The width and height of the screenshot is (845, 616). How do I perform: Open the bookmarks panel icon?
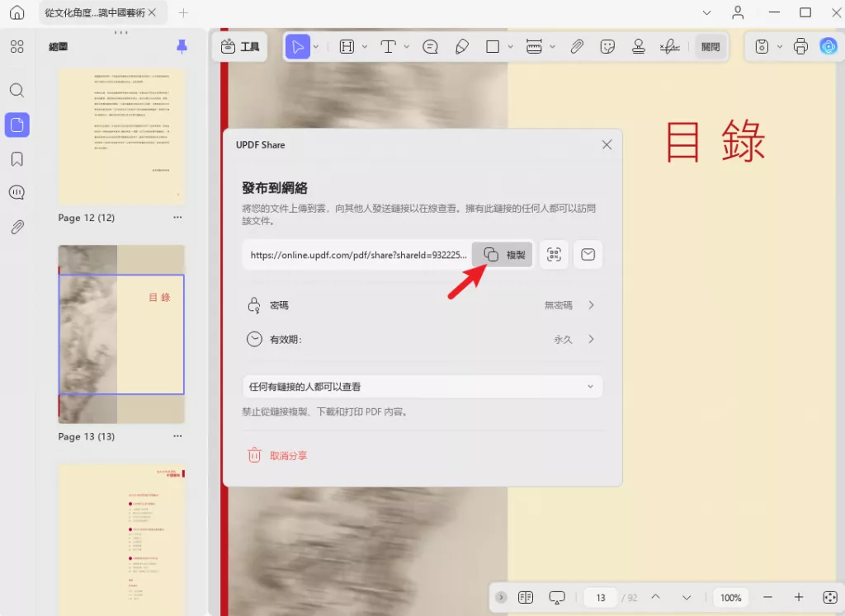pos(17,159)
